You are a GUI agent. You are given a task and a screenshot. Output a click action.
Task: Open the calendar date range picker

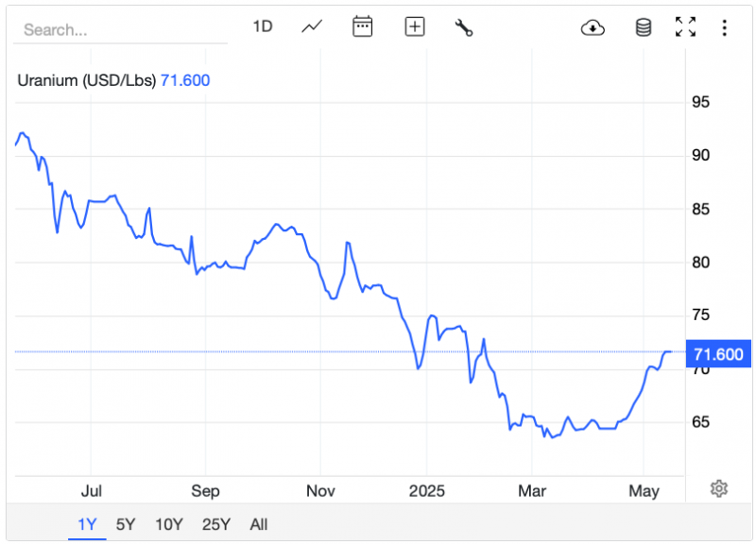click(x=363, y=26)
